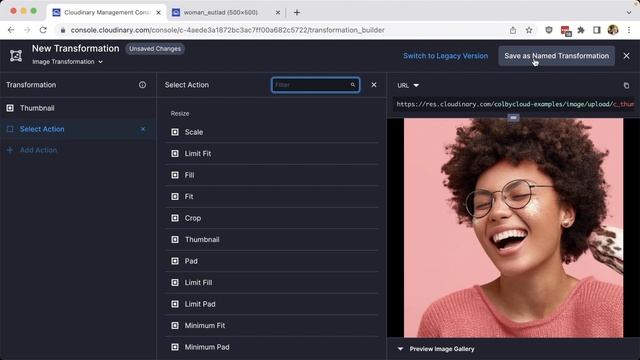Click the share icon in address bar

[x=513, y=30]
